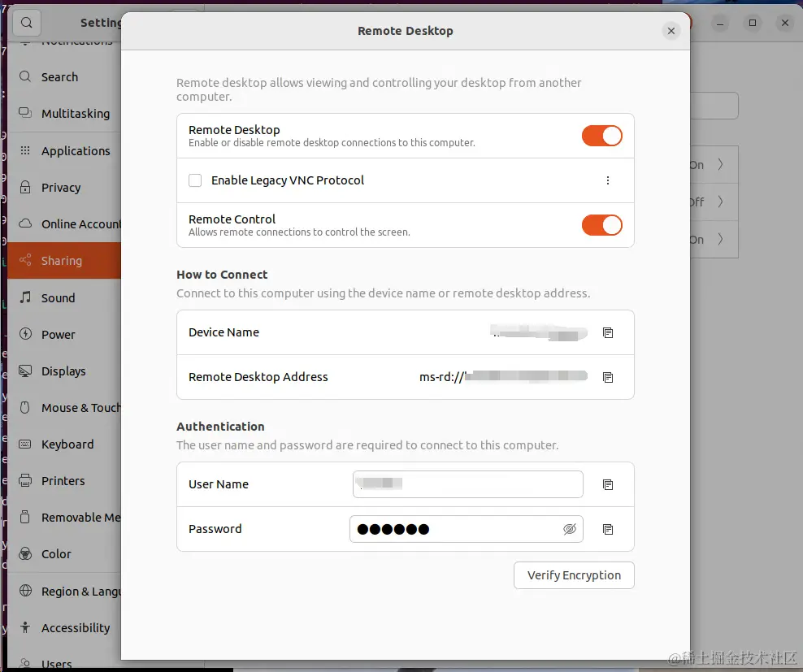Click the Region & Language globe icon
803x672 pixels.
(x=25, y=591)
